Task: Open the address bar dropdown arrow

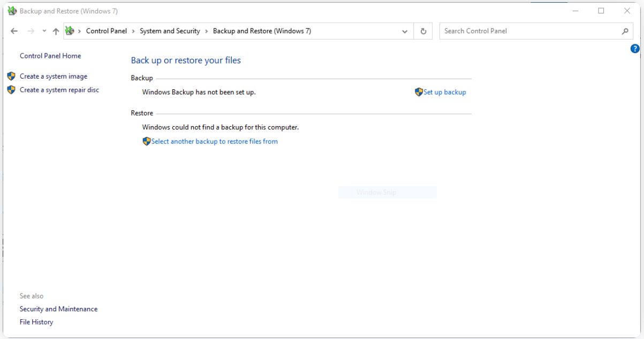Action: click(x=405, y=31)
